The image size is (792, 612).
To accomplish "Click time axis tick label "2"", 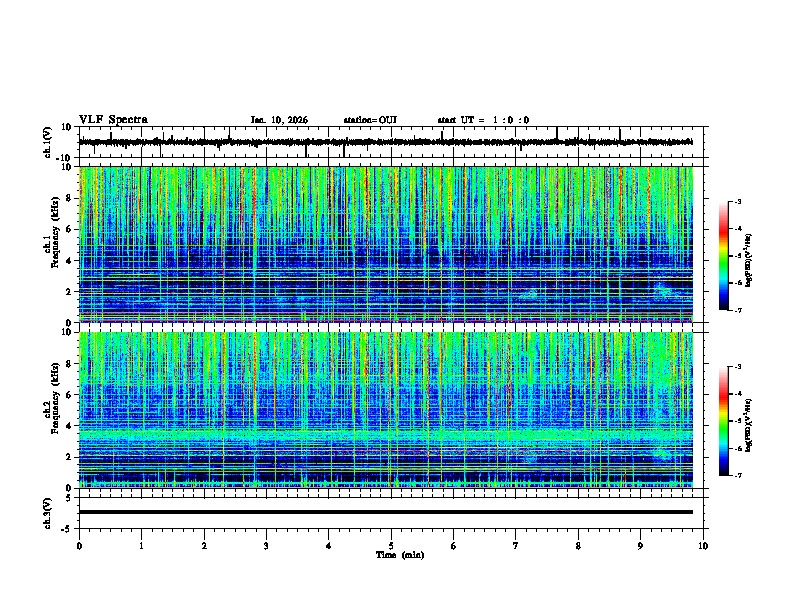I will 204,546.
